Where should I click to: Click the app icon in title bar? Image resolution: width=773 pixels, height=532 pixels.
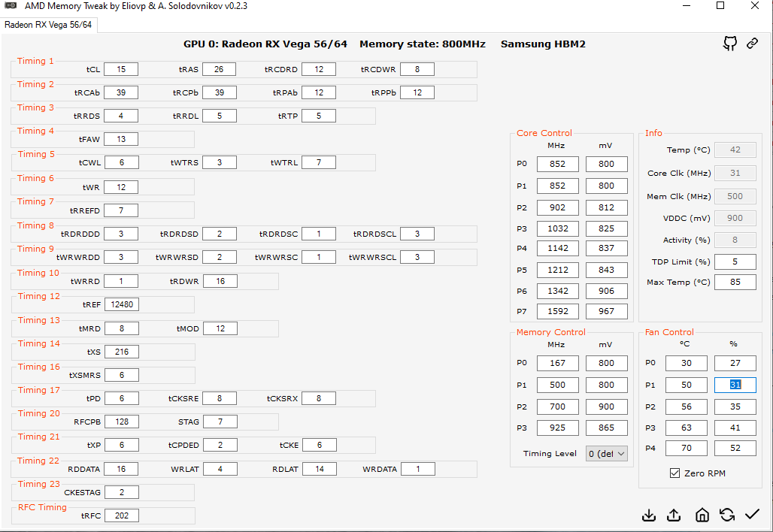point(11,6)
